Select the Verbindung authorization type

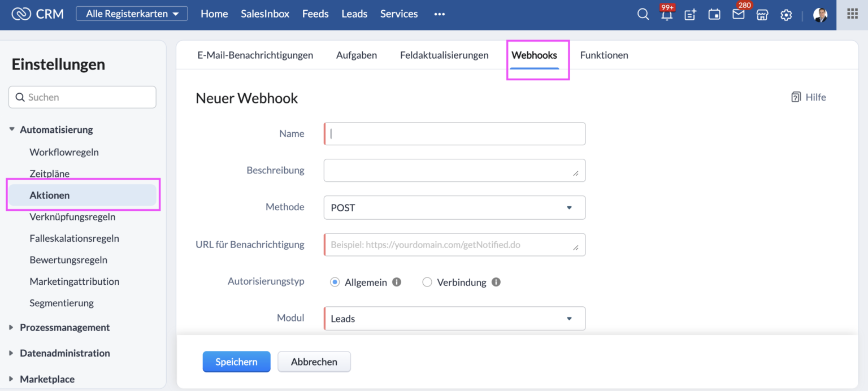pyautogui.click(x=427, y=282)
